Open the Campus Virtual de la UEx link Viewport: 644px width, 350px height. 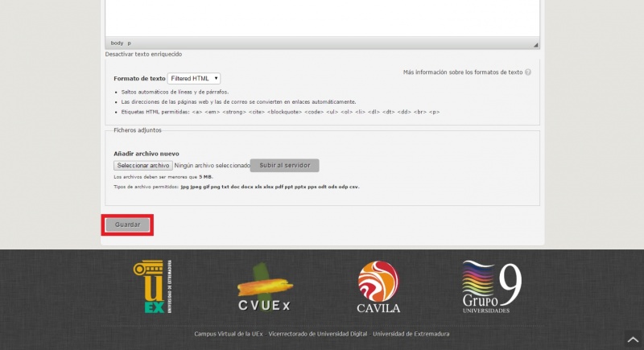[x=229, y=334]
